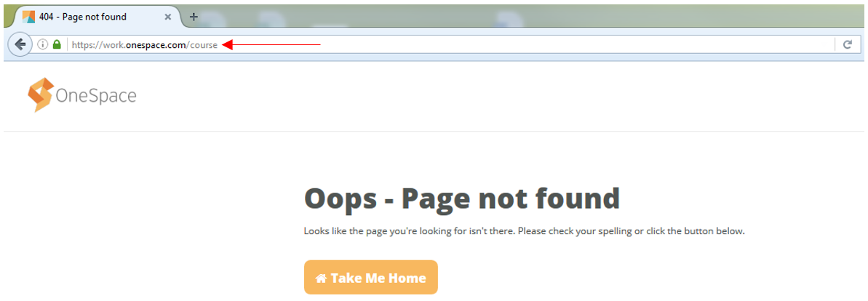Viewport: 868px width, 301px height.
Task: Open site information via the circled i icon
Action: 43,45
